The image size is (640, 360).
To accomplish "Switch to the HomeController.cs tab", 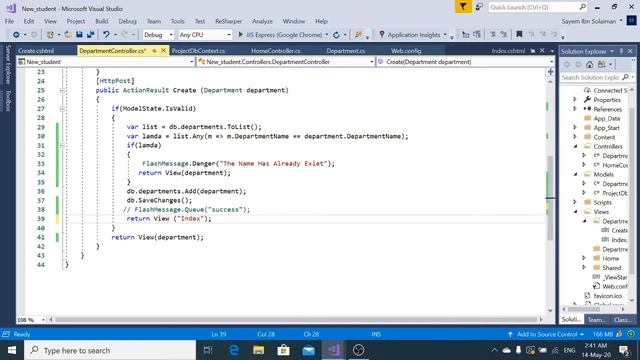I will click(x=276, y=51).
